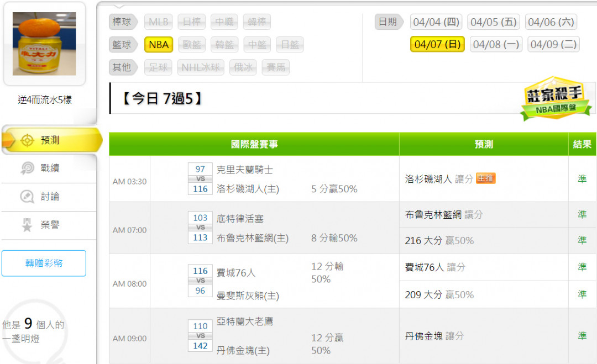Select the 日棒 league filter
This screenshot has height=364, width=597.
coord(191,22)
